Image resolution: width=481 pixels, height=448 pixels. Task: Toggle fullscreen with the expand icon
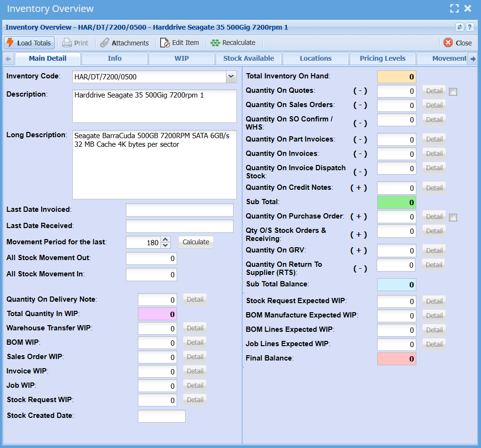(454, 8)
